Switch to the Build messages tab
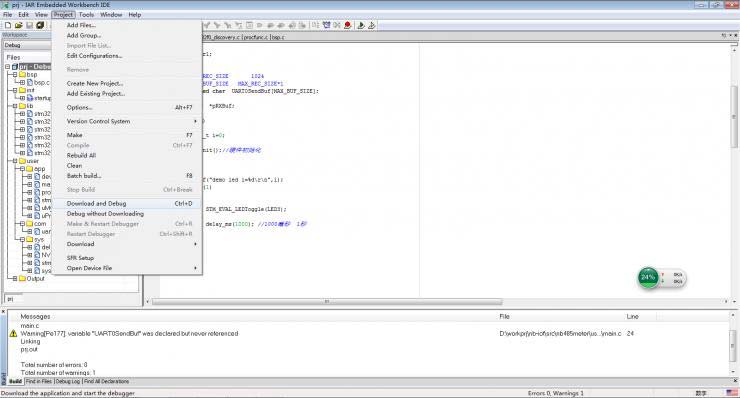Viewport: 740px width, 398px height. (x=15, y=381)
